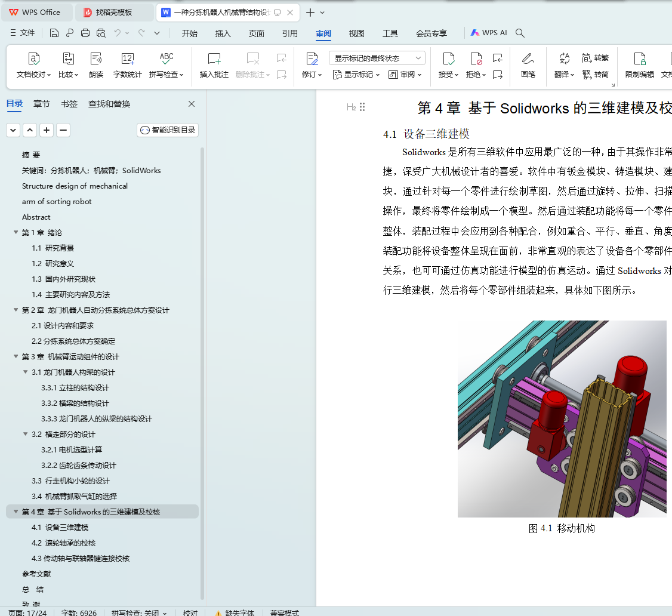
Task: Open quick access toolbar customize chevron
Action: click(157, 33)
